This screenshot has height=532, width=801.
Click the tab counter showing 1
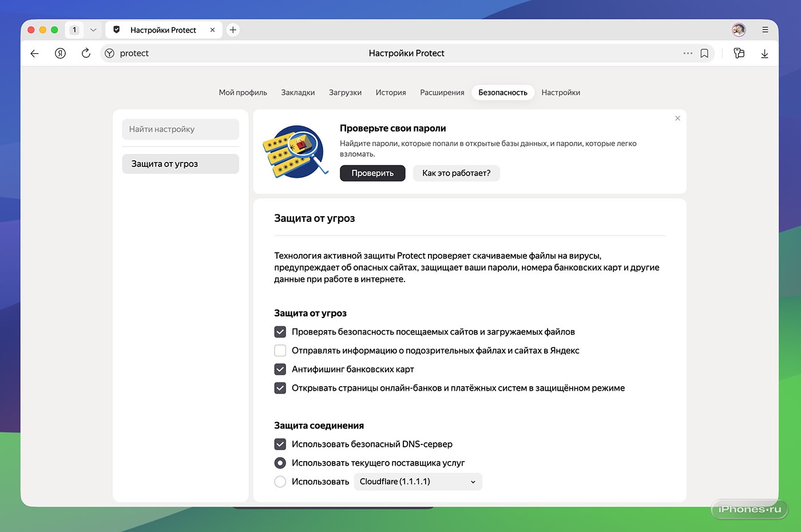tap(74, 30)
